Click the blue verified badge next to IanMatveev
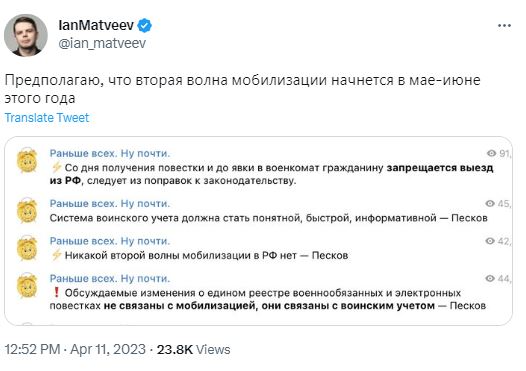The image size is (526, 371). [145, 25]
